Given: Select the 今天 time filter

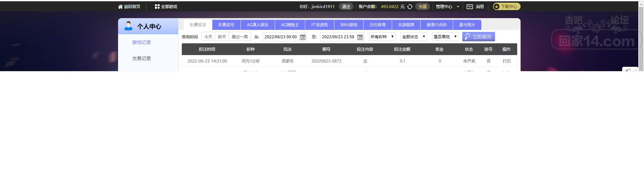Looking at the screenshot, I should 208,37.
